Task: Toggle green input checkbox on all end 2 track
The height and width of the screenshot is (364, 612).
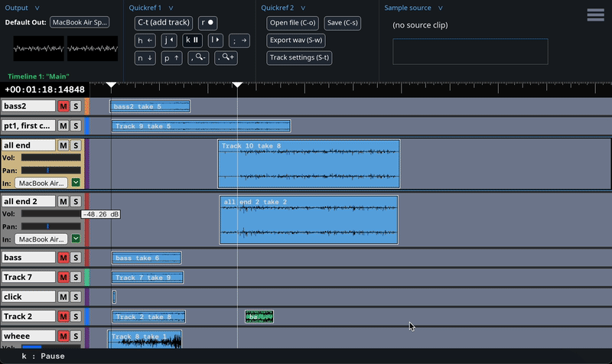Action: point(76,239)
